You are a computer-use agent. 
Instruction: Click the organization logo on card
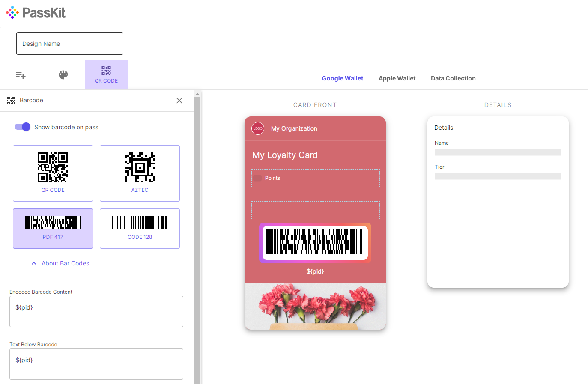258,128
